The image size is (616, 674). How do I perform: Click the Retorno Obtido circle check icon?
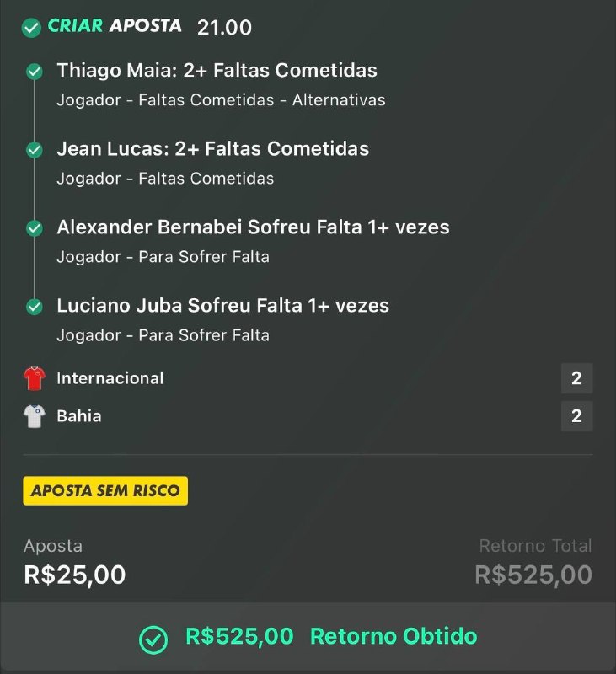153,639
